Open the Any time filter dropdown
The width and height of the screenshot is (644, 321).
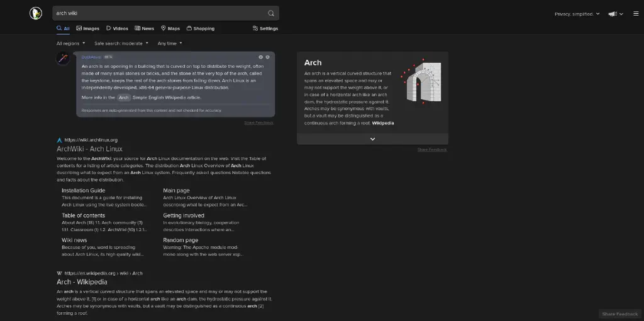(170, 43)
